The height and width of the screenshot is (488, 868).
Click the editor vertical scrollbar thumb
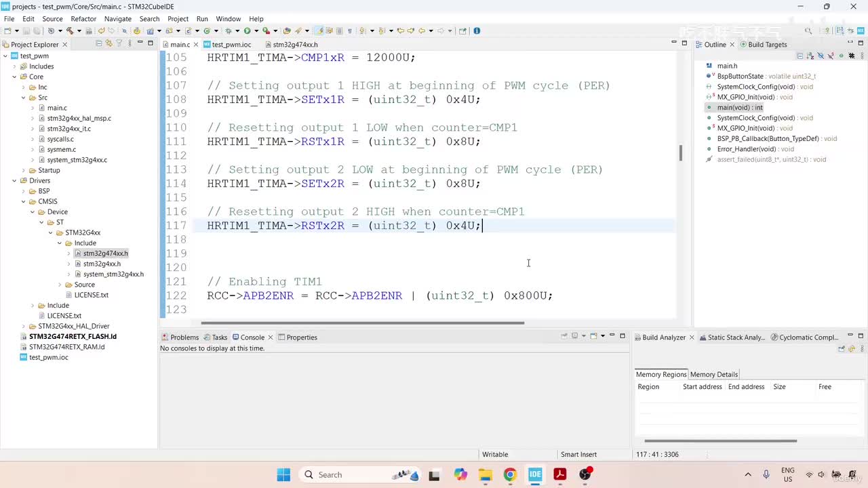coord(680,153)
